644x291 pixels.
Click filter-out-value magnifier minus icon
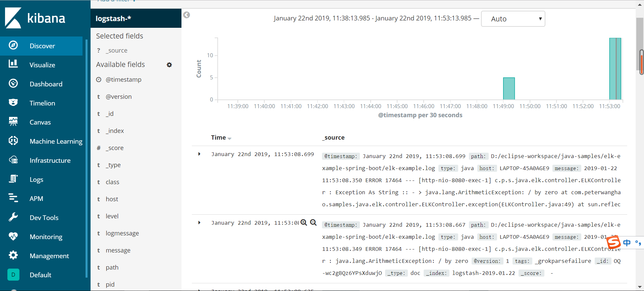click(313, 223)
